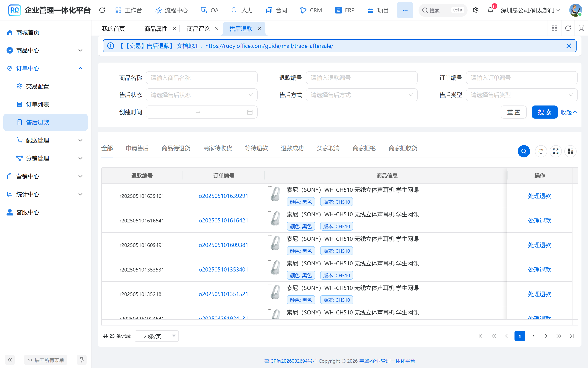The height and width of the screenshot is (368, 588).
Task: Open the notification bell
Action: tap(490, 10)
